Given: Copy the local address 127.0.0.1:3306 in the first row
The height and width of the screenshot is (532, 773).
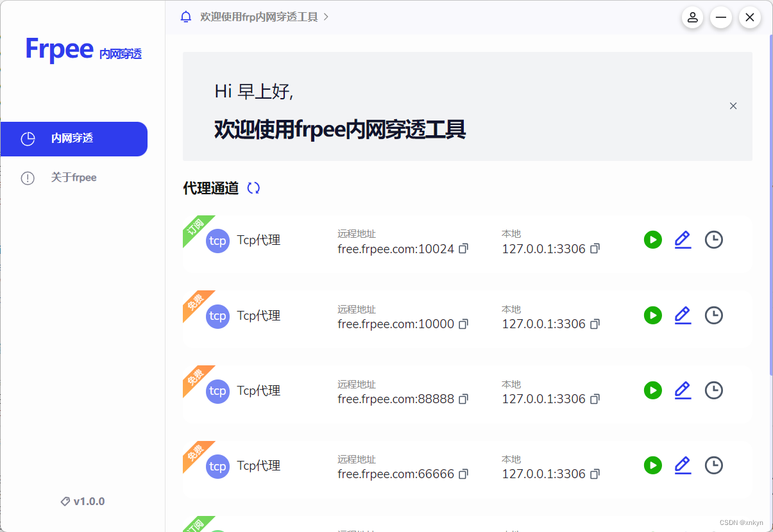Looking at the screenshot, I should coord(595,249).
